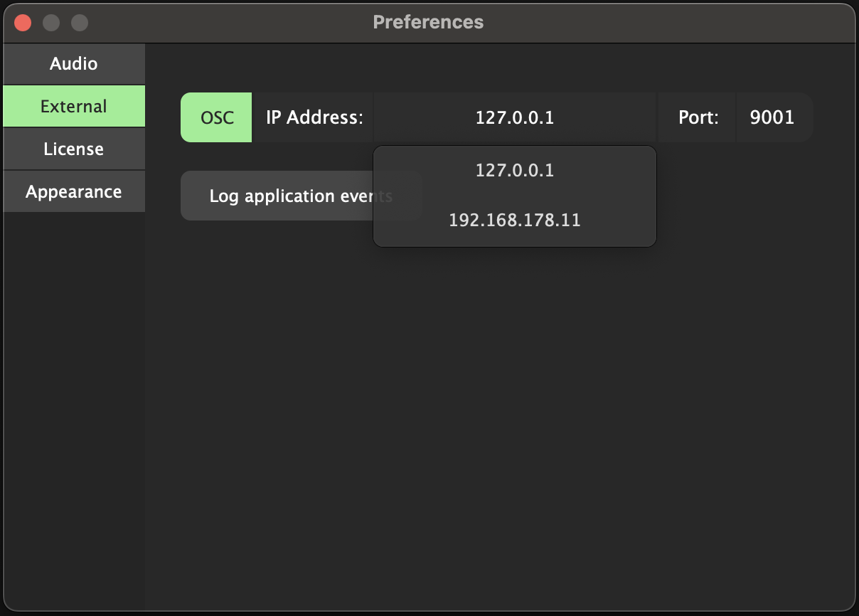Choose 127.0.0.1 from the open list
The image size is (859, 616).
click(514, 171)
